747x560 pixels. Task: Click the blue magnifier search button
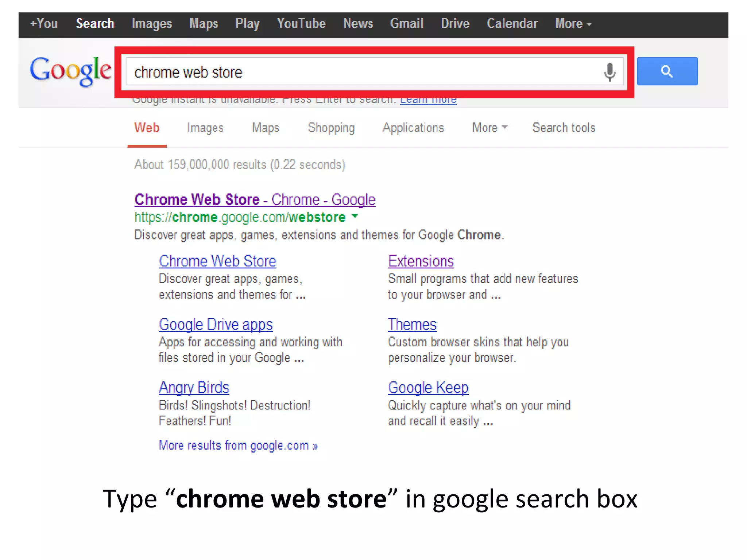[x=667, y=71]
